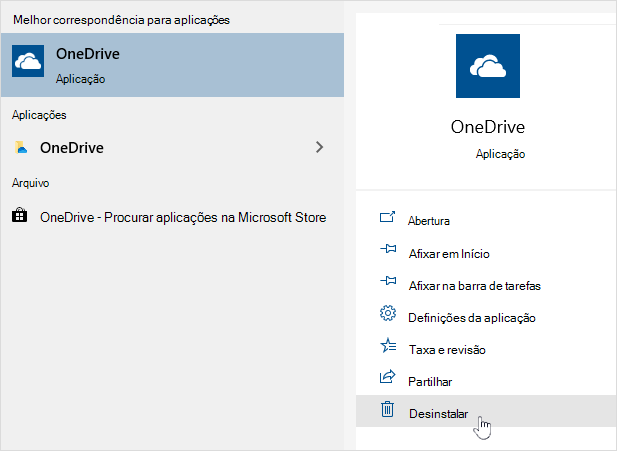617x451 pixels.
Task: Click the large OneDrive tile in preview pane
Action: tap(488, 66)
